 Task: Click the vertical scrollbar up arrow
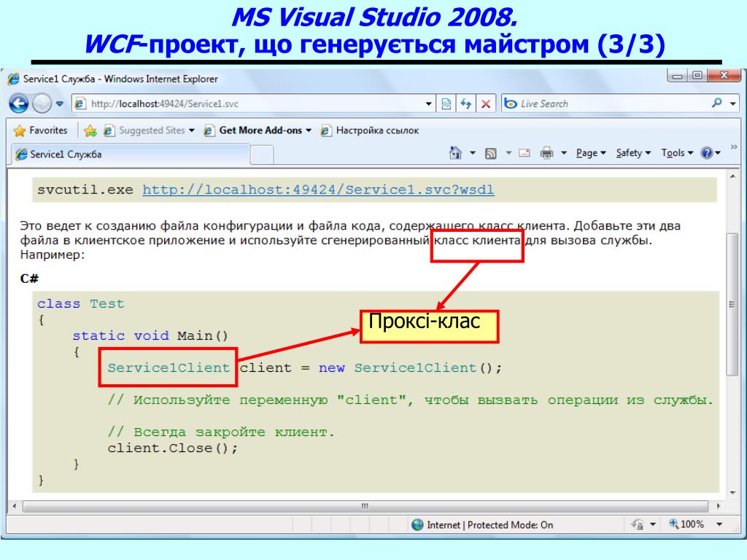tap(732, 176)
